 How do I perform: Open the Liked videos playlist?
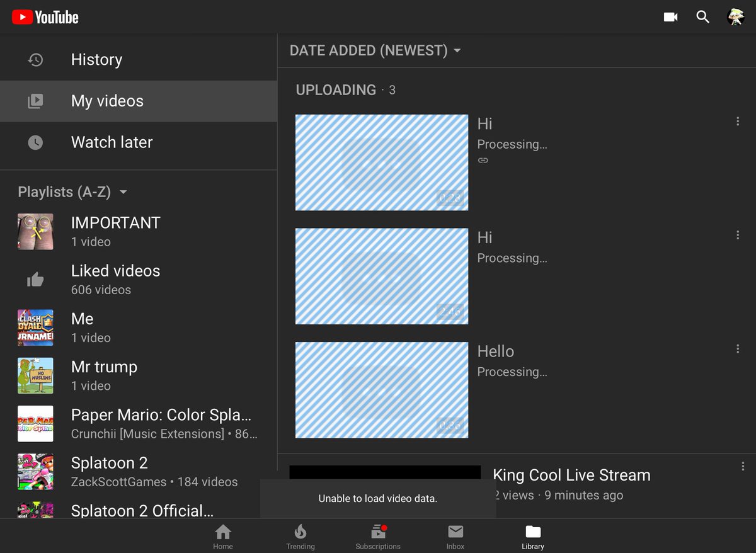point(139,280)
